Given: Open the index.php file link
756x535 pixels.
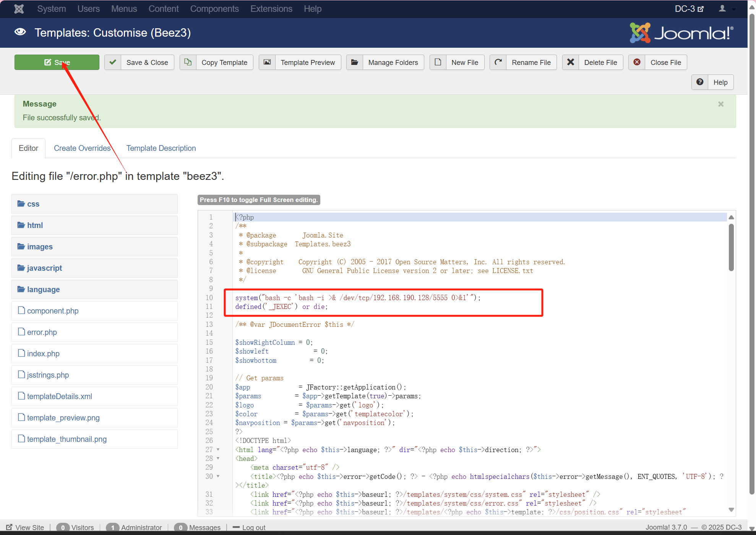Looking at the screenshot, I should [x=43, y=354].
